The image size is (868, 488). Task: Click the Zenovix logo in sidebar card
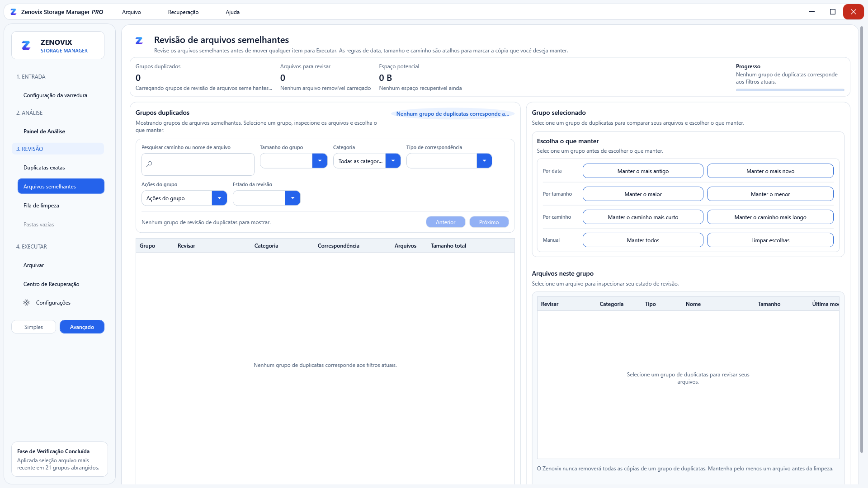(x=26, y=46)
